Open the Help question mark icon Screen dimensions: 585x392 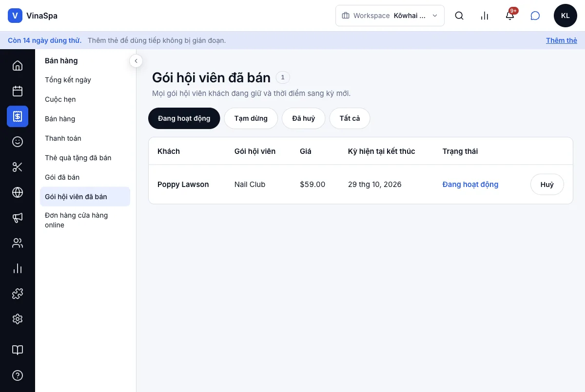(x=18, y=375)
